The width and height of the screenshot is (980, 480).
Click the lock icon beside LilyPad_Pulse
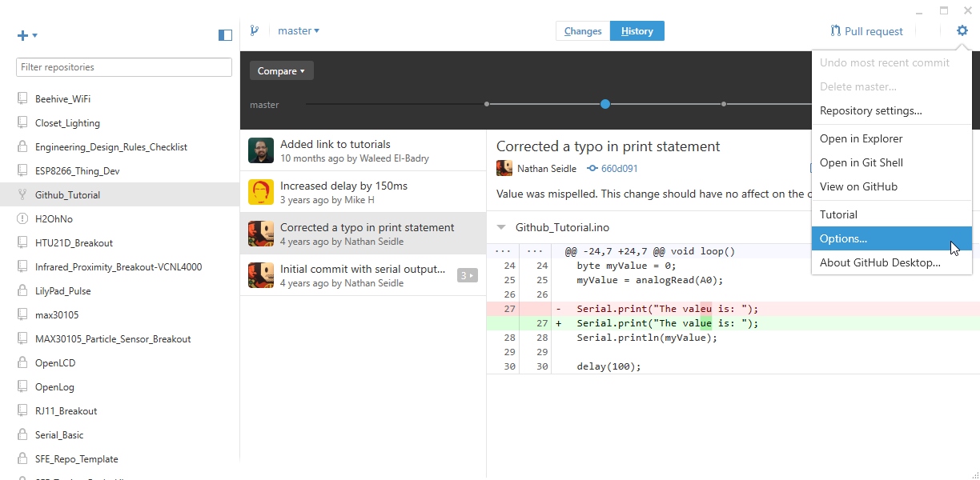[22, 291]
